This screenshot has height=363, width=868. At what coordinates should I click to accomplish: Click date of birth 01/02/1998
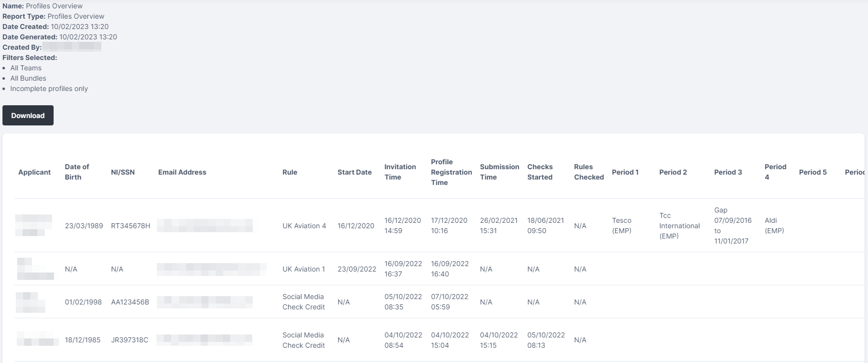83,302
